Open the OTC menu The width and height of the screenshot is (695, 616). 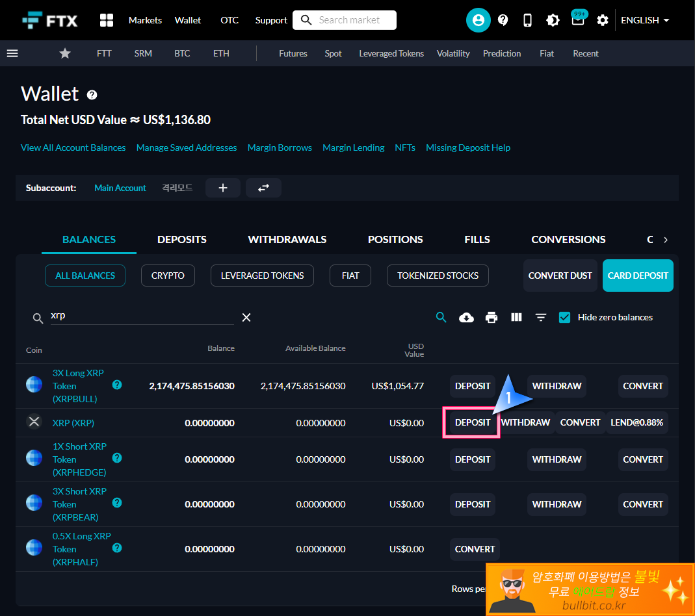(229, 20)
